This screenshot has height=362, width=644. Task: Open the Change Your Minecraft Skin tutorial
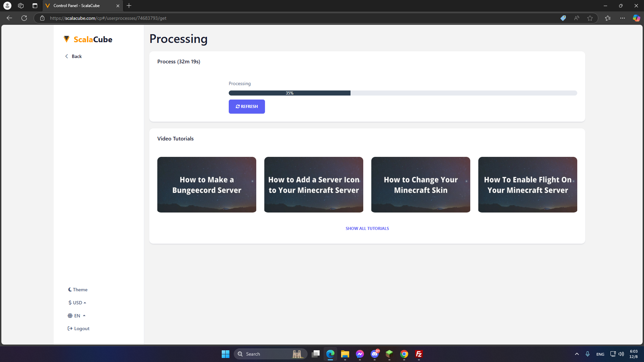(x=421, y=185)
